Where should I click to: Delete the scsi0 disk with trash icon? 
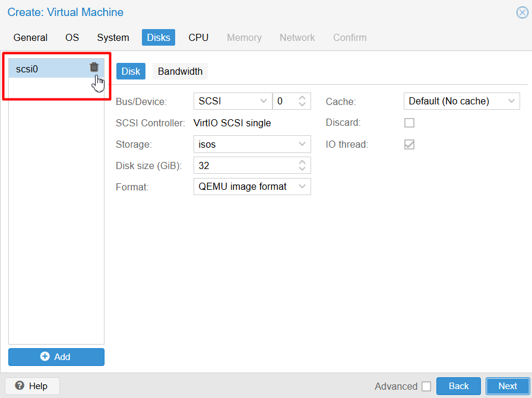click(x=94, y=67)
